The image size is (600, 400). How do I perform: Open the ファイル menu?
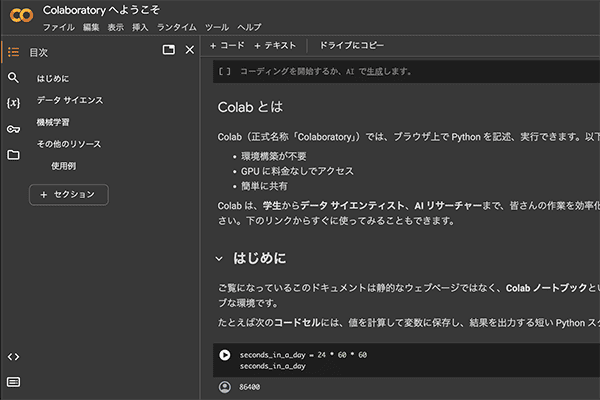(x=58, y=27)
